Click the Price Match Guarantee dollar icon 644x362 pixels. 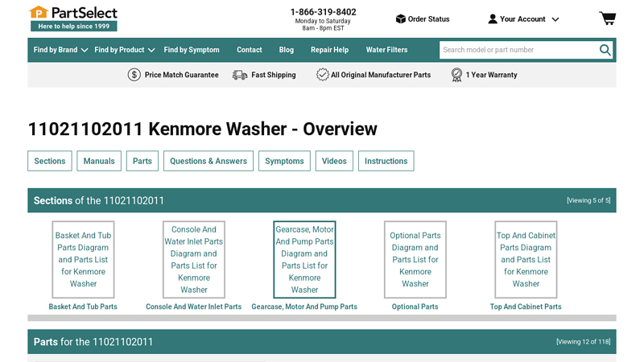click(134, 75)
